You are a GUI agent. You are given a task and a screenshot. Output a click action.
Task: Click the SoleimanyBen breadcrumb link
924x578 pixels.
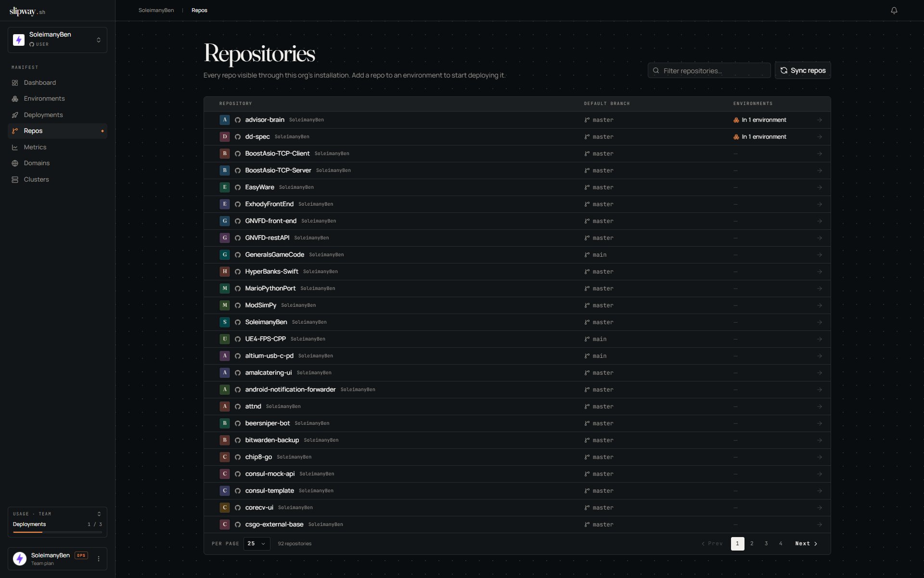tap(156, 10)
